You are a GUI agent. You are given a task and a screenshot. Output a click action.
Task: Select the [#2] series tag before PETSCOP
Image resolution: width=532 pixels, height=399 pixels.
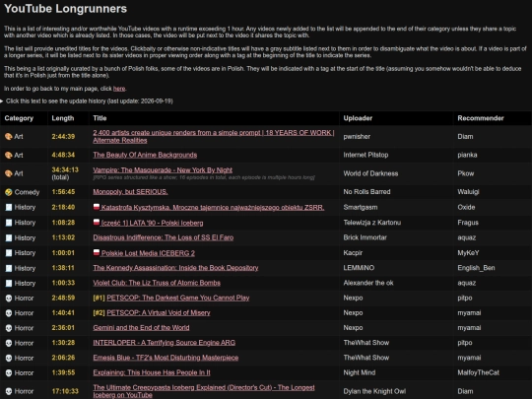click(x=100, y=312)
